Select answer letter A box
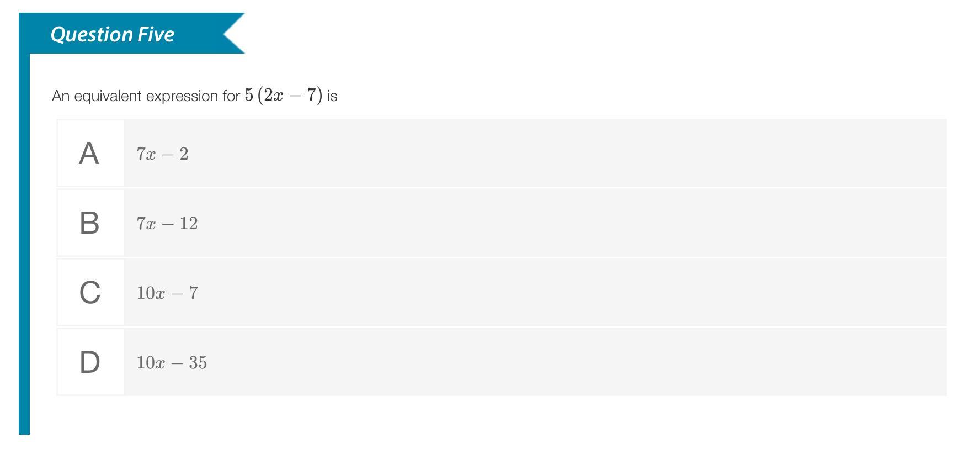980x459 pixels. pyautogui.click(x=90, y=153)
